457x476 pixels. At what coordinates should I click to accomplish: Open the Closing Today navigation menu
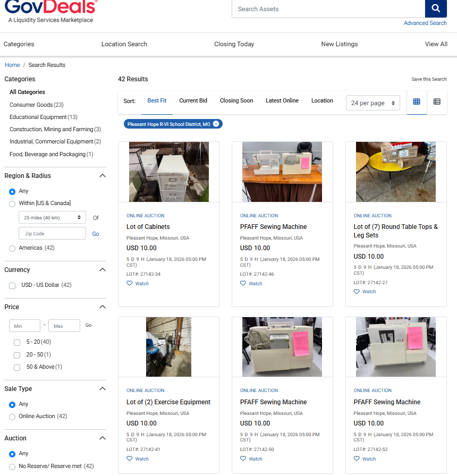(234, 44)
